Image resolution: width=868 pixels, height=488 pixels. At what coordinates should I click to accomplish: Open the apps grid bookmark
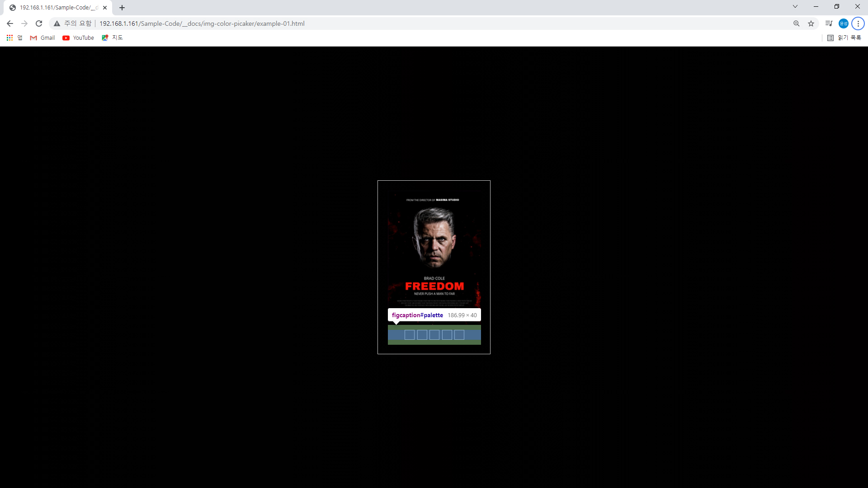pyautogui.click(x=9, y=38)
